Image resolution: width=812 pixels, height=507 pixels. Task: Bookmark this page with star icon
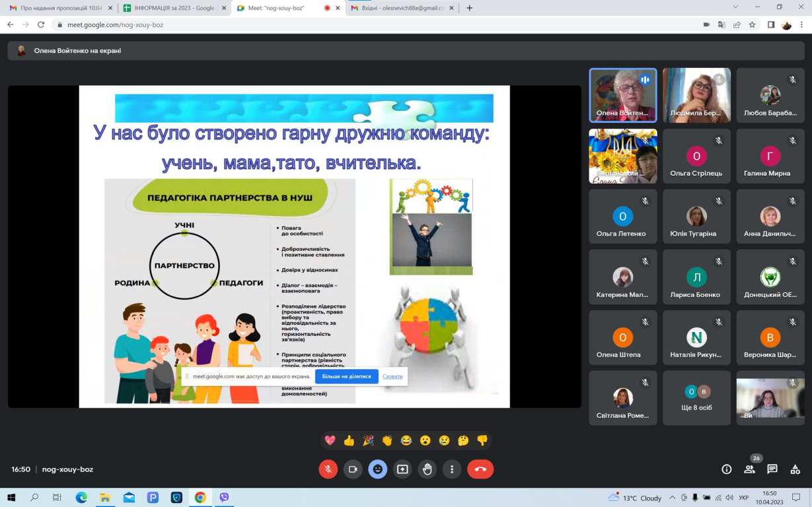[x=752, y=24]
